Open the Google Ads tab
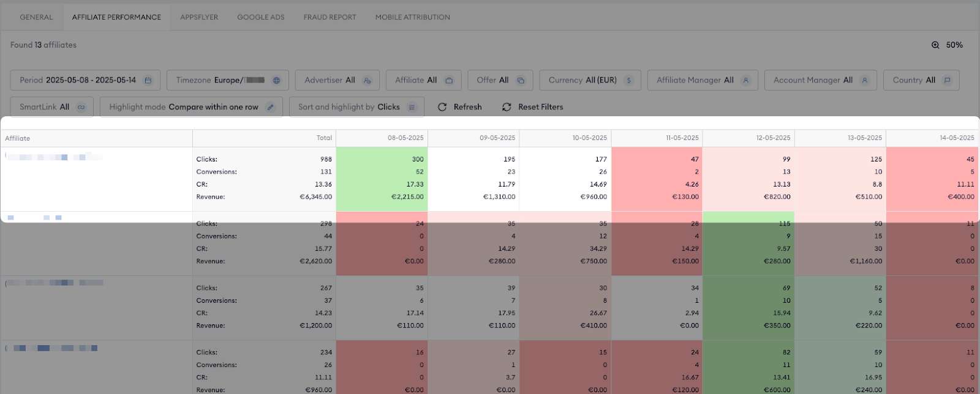The height and width of the screenshot is (394, 980). (261, 17)
